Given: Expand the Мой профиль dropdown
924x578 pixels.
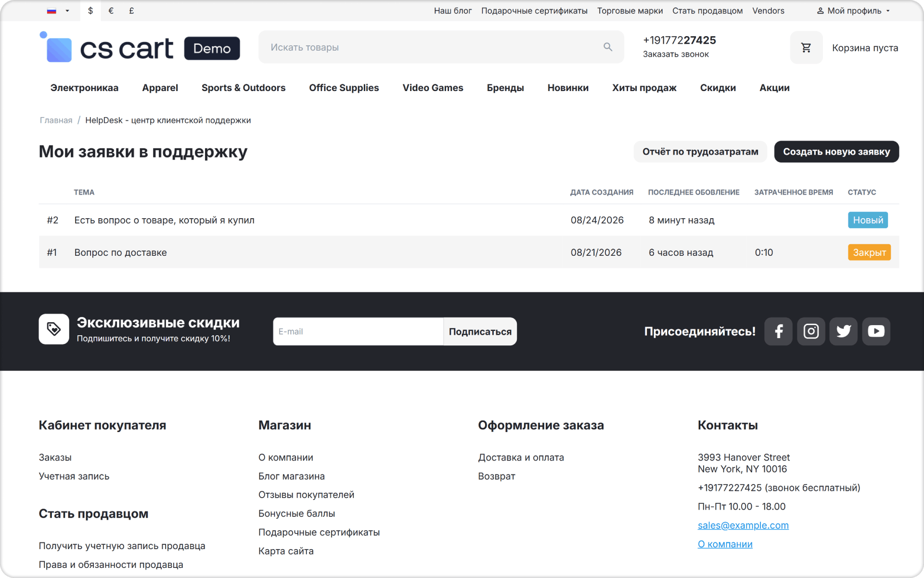Looking at the screenshot, I should point(853,11).
